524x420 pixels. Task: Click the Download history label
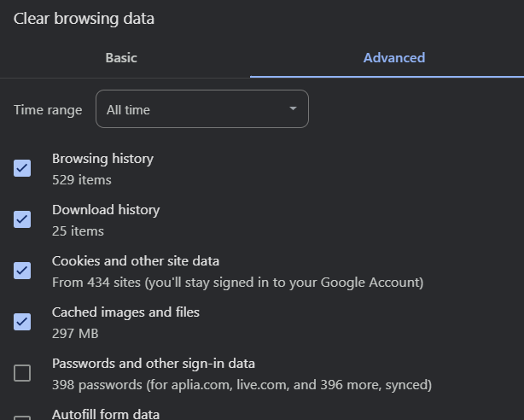106,210
